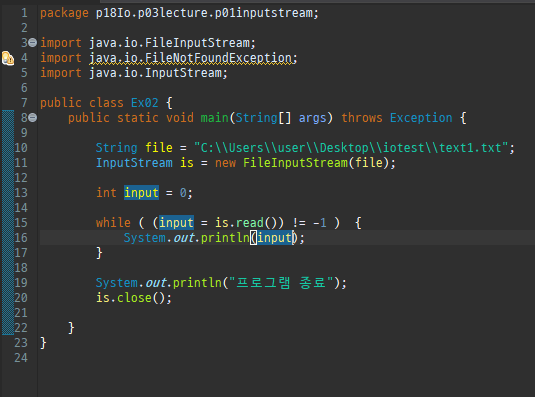Click the throws keyword on line 8

coord(362,118)
